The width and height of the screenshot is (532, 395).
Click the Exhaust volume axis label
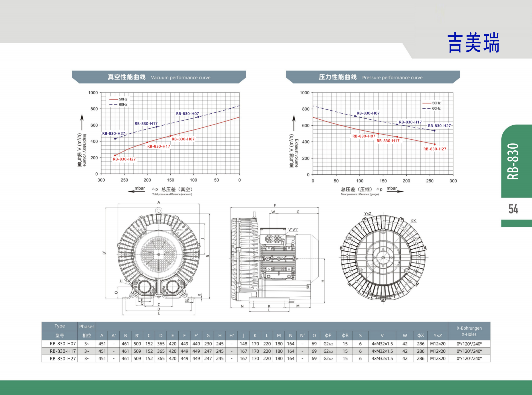tap(297, 153)
